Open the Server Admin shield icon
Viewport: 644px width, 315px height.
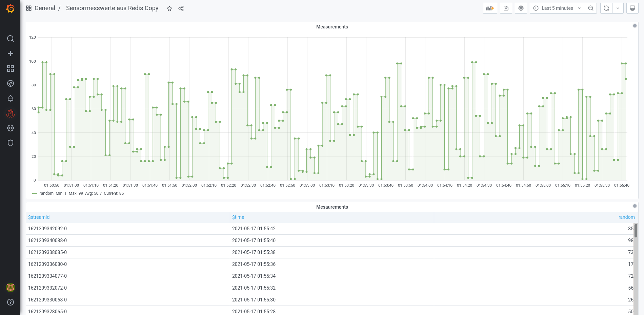pyautogui.click(x=11, y=143)
